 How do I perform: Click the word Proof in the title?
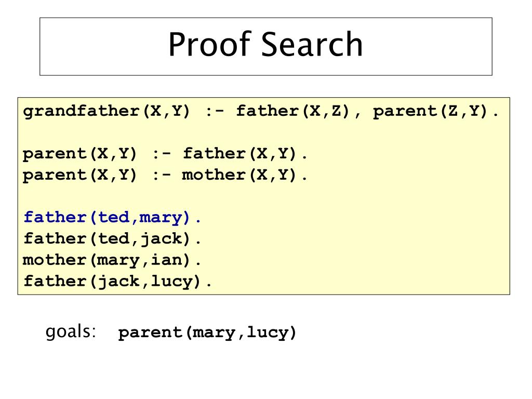coord(210,46)
